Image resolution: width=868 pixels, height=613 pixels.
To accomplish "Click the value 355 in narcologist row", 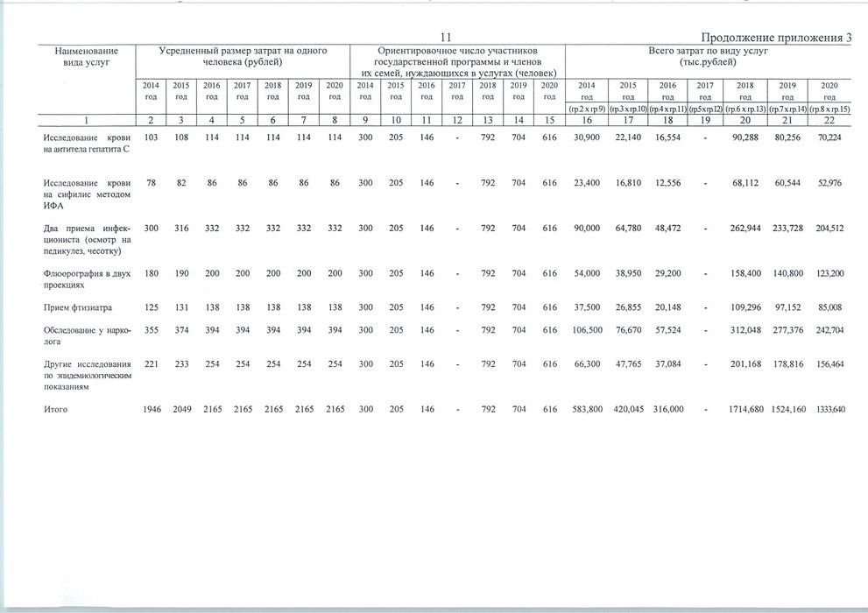I will [x=151, y=330].
